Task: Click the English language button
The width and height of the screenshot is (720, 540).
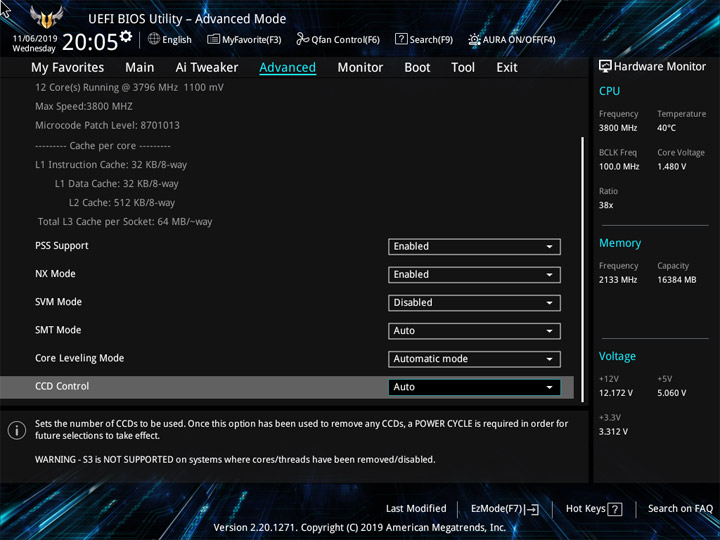Action: pos(170,39)
